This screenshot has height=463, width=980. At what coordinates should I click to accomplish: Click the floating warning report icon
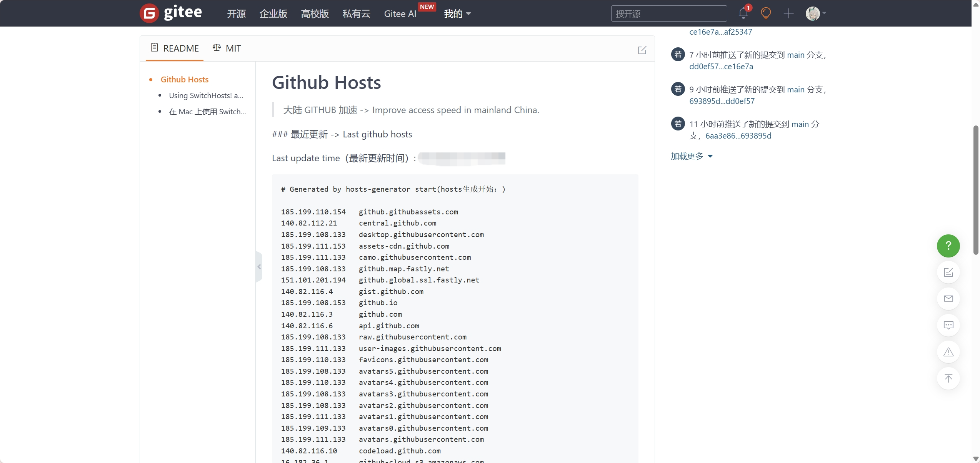point(948,352)
